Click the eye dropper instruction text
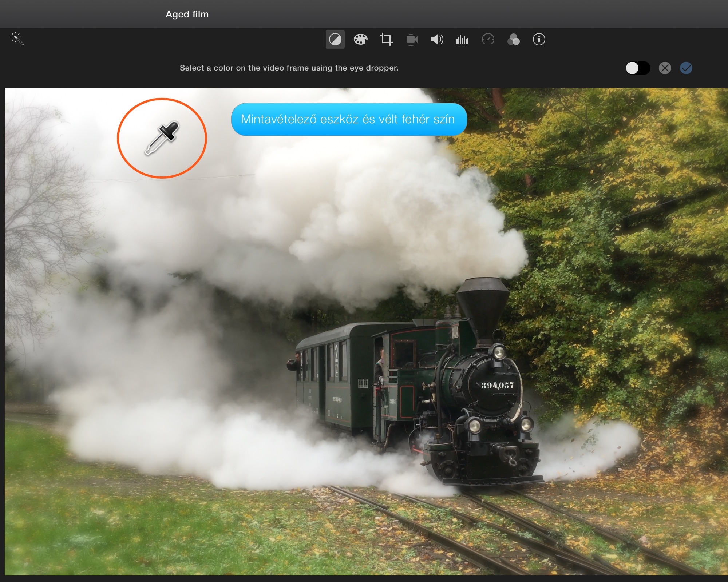728x582 pixels. coord(289,68)
